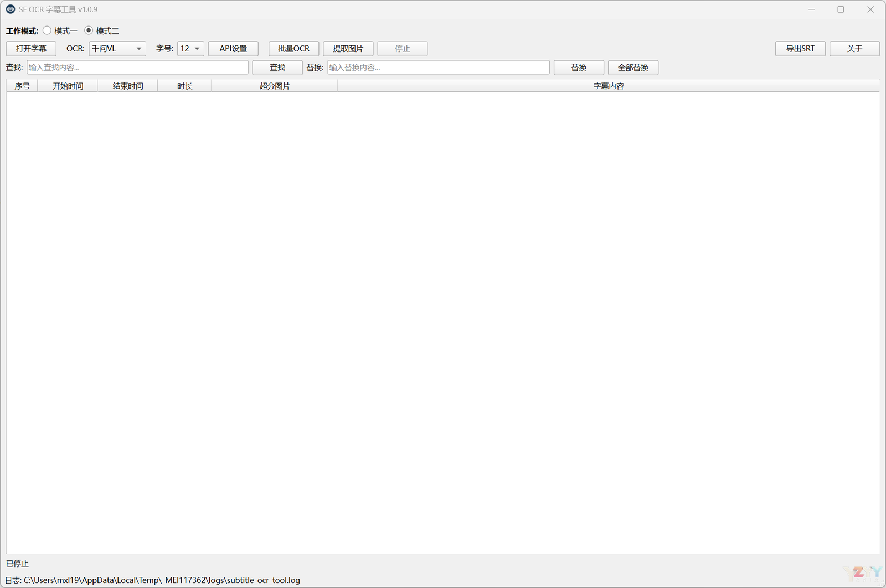Click the 全部替换 replace all button

click(633, 68)
